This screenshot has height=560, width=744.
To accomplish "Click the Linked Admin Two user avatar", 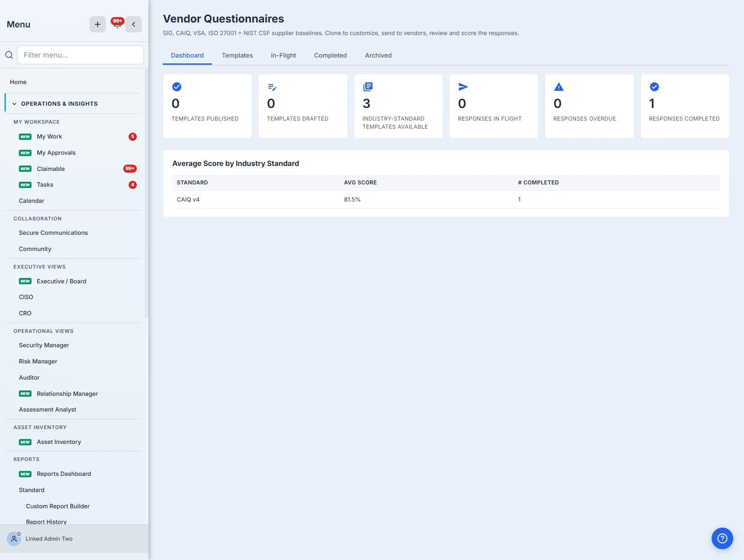I will click(14, 538).
